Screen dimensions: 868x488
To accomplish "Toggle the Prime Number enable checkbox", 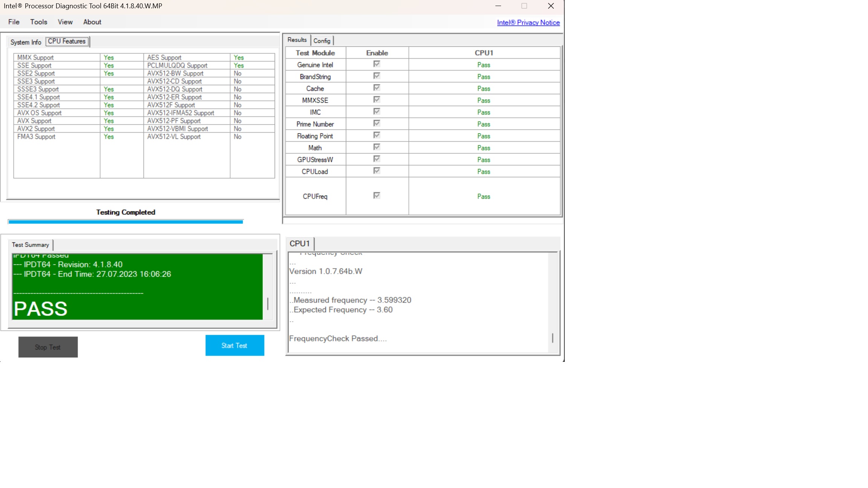I will (376, 124).
